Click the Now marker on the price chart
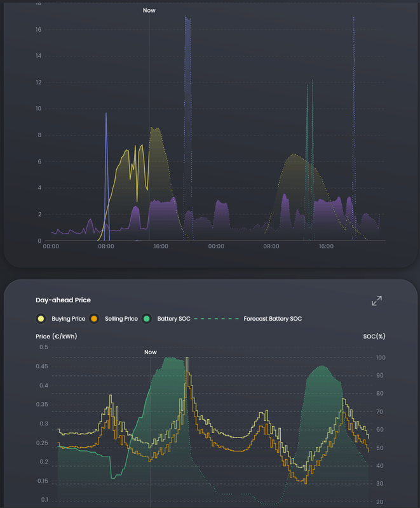The image size is (420, 508). coord(151,352)
